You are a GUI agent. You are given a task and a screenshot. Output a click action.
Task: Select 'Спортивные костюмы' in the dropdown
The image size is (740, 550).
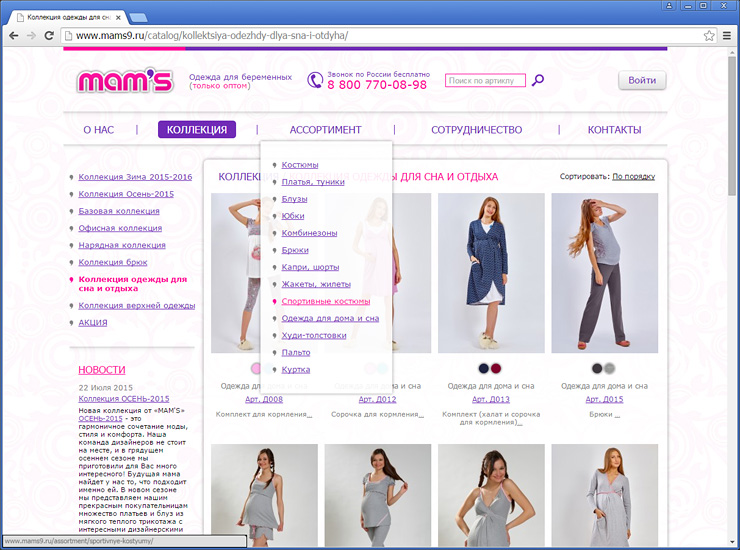[x=325, y=301]
